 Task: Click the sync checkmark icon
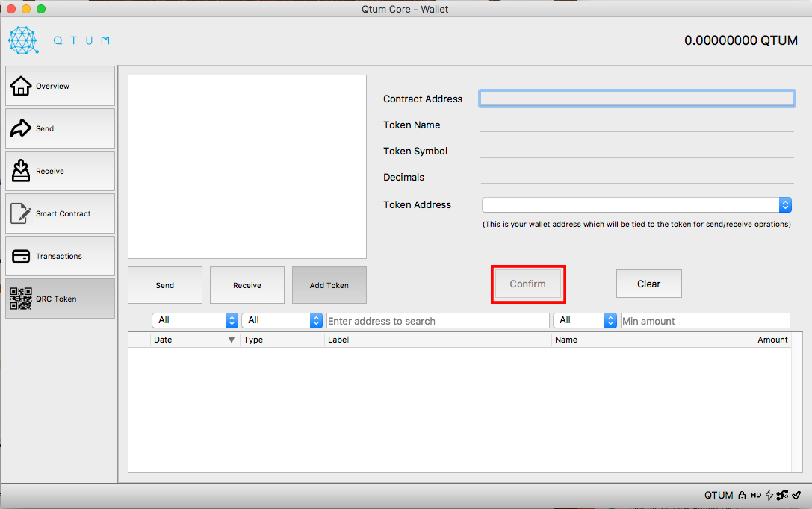pyautogui.click(x=796, y=495)
